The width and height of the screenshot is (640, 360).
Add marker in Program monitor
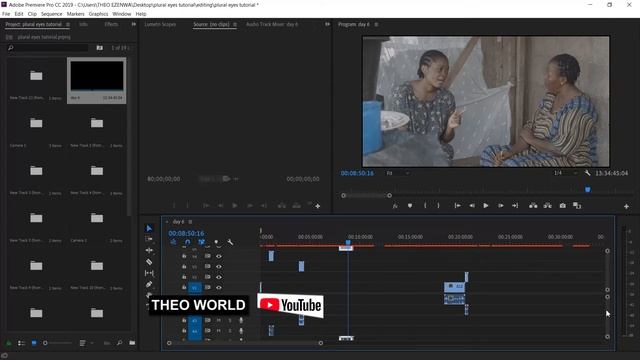[x=410, y=206]
